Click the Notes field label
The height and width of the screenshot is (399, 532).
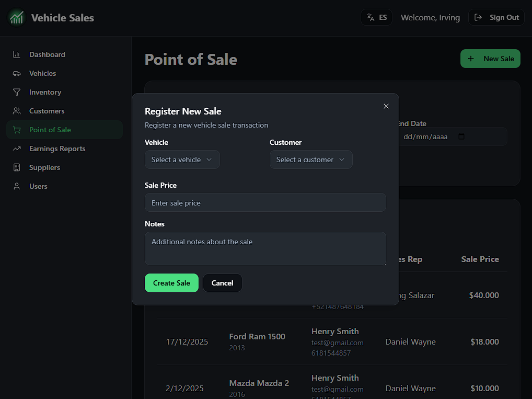click(154, 224)
